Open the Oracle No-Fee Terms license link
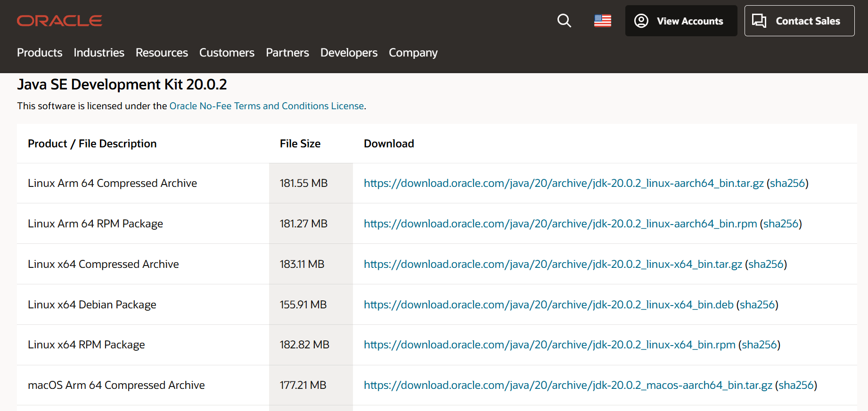Viewport: 868px width, 411px height. [x=267, y=106]
